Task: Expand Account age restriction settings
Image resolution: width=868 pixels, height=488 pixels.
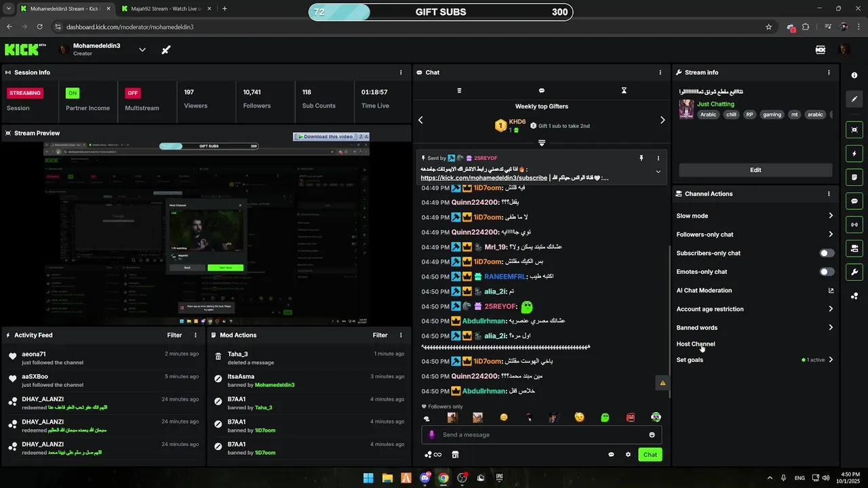Action: 831,309
